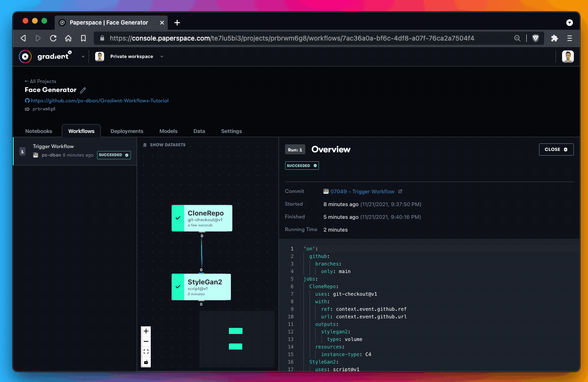Open a new browser tab
This screenshot has height=382, width=588.
pos(177,23)
